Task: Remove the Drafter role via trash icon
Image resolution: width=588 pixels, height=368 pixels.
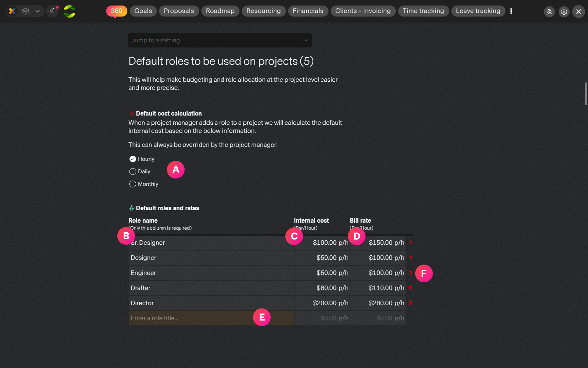Action: [x=410, y=288]
